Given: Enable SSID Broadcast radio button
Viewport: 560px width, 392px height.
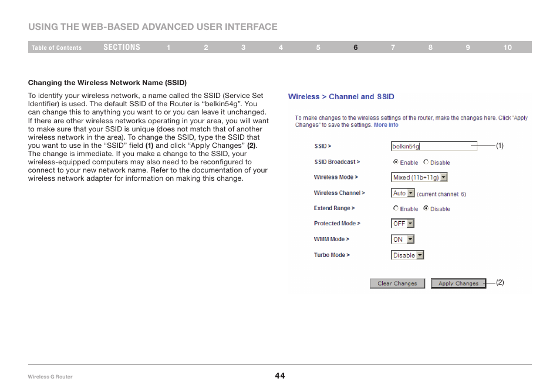Looking at the screenshot, I should click(396, 162).
